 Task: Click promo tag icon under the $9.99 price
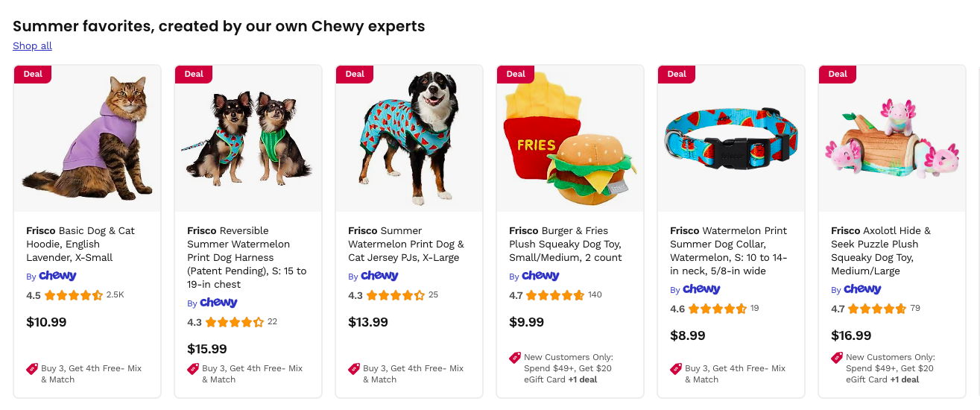(x=515, y=358)
